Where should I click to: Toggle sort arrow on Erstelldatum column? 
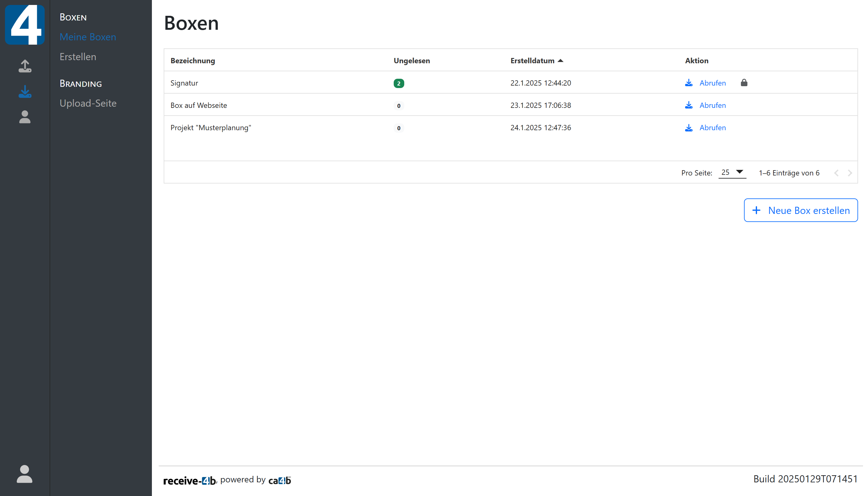[x=560, y=61]
